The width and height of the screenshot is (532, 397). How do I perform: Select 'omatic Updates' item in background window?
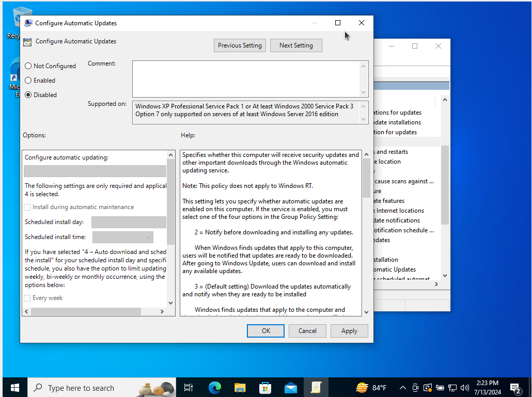pyautogui.click(x=395, y=269)
